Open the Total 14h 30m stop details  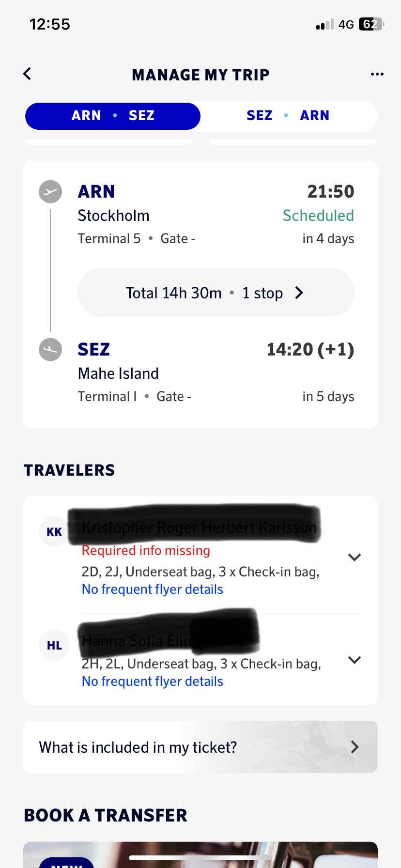[x=216, y=293]
